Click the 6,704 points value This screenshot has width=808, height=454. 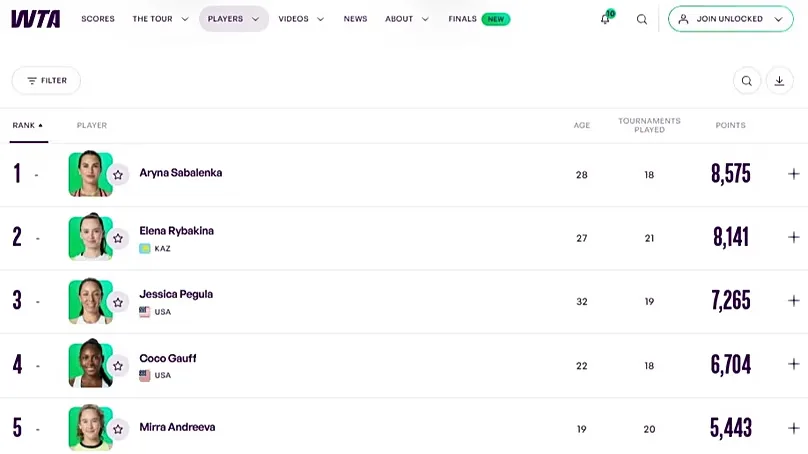[731, 364]
